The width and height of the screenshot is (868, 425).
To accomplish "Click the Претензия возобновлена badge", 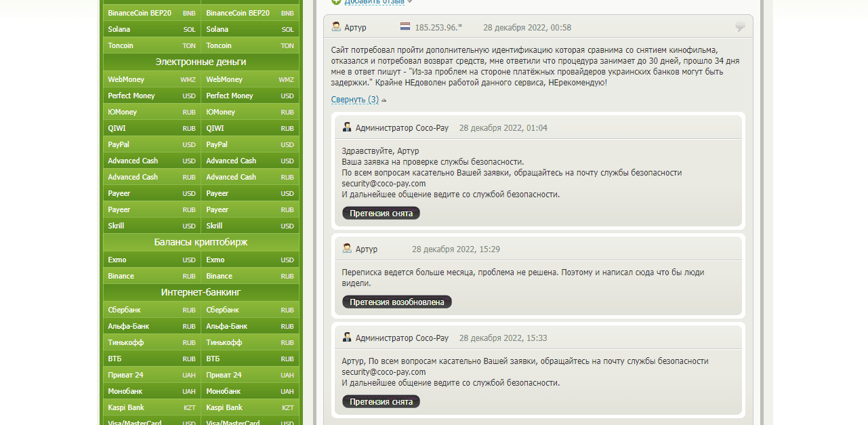I will (396, 302).
